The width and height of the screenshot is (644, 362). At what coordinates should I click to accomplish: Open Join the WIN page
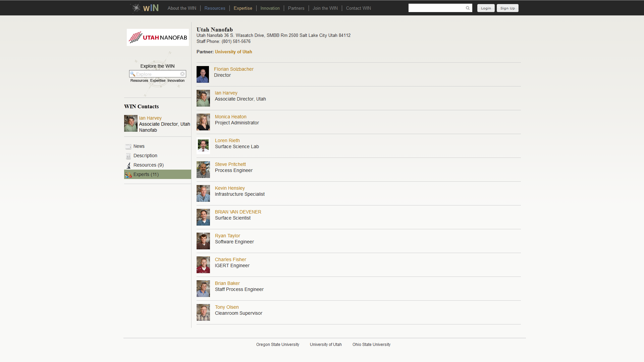(x=325, y=8)
